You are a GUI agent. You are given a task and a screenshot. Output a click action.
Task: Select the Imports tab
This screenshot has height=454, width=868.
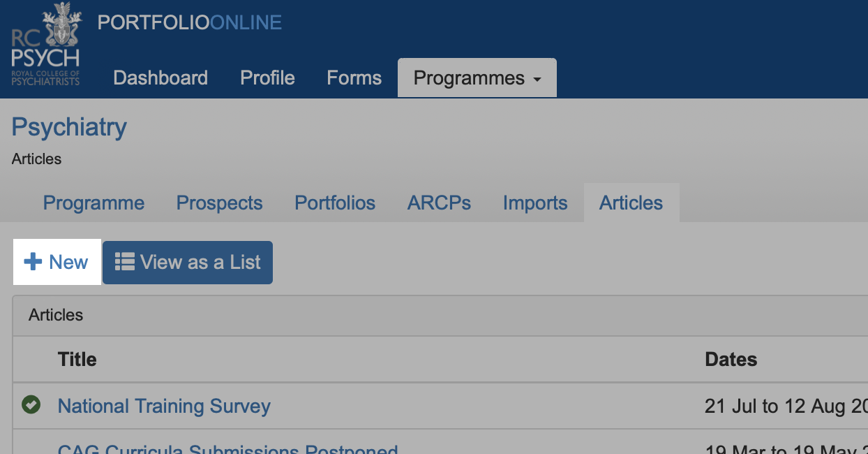pyautogui.click(x=535, y=203)
